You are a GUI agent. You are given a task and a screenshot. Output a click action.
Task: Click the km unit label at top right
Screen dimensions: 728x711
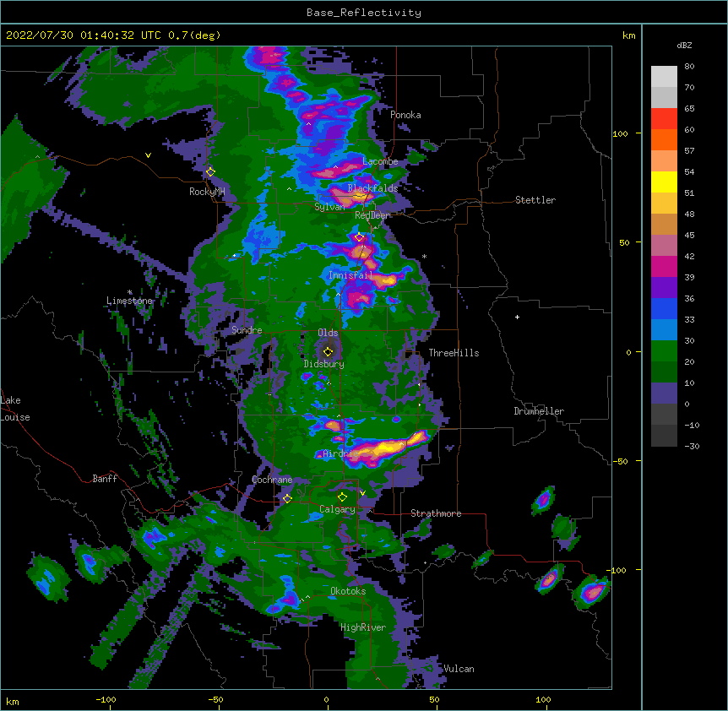tap(628, 35)
